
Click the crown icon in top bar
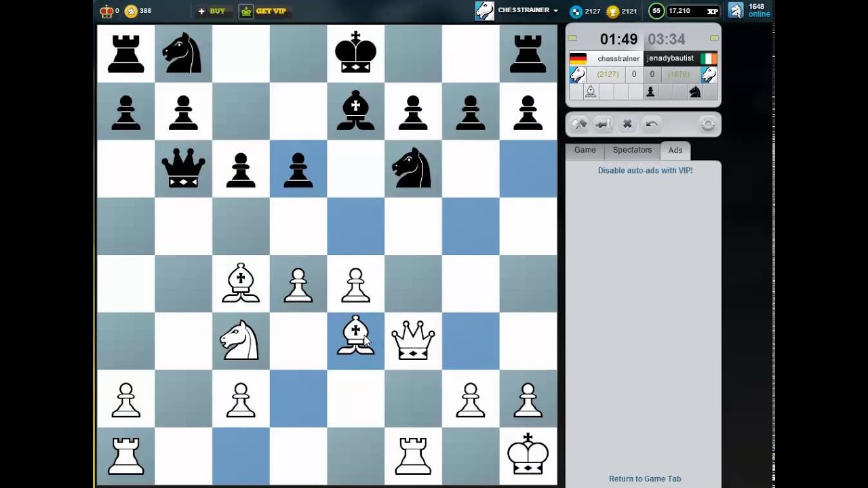[106, 11]
